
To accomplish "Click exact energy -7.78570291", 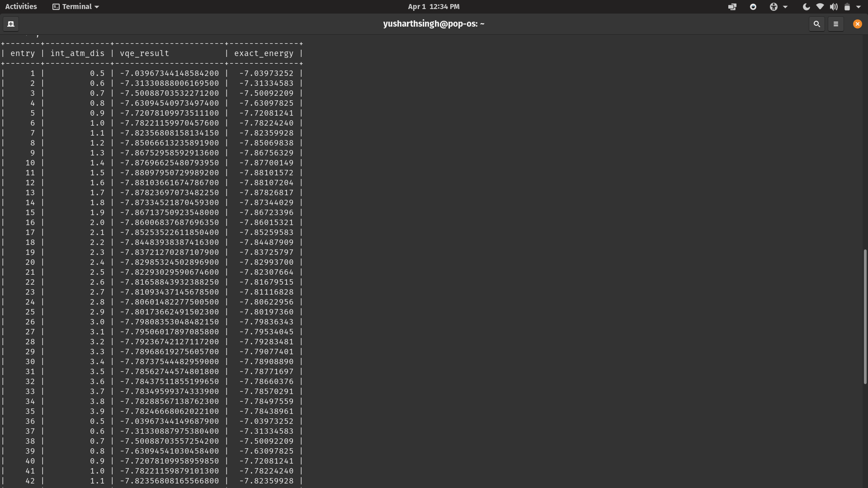I will pyautogui.click(x=266, y=391).
